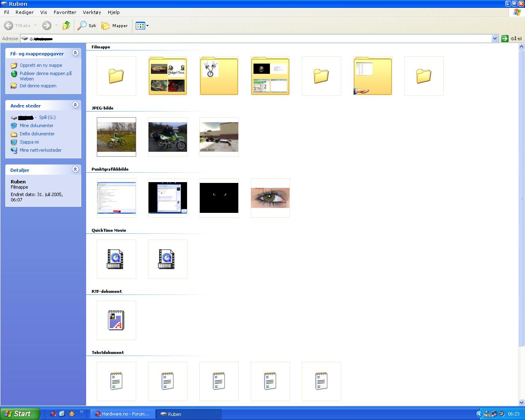Toggle the Mapper folders pane
This screenshot has width=525, height=420.
pos(115,26)
